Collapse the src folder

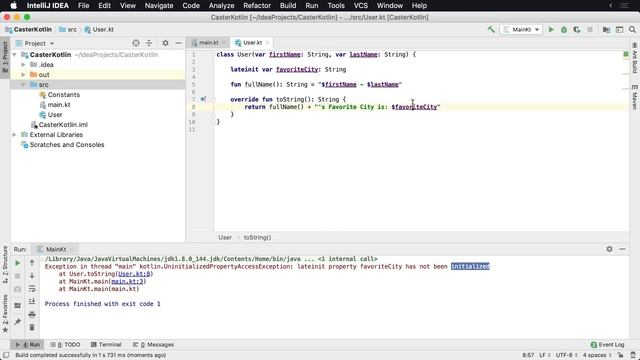pos(23,84)
